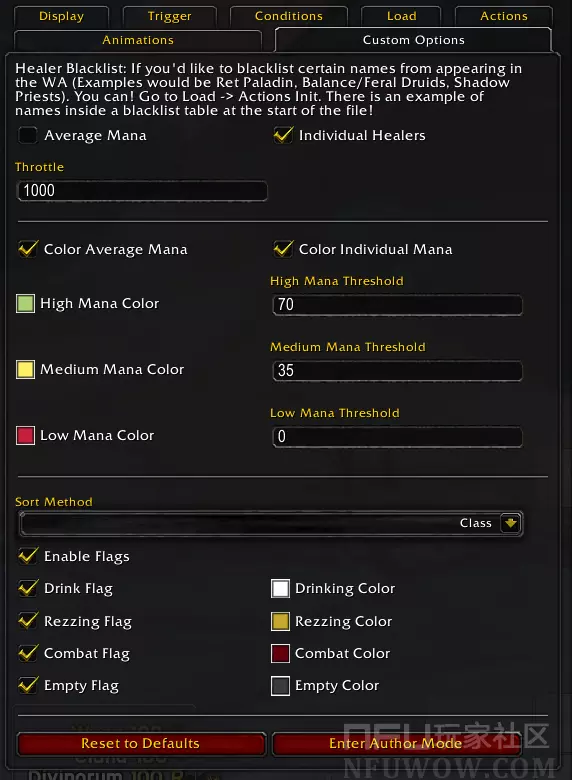
Task: Open the Conditions tab
Action: point(288,16)
